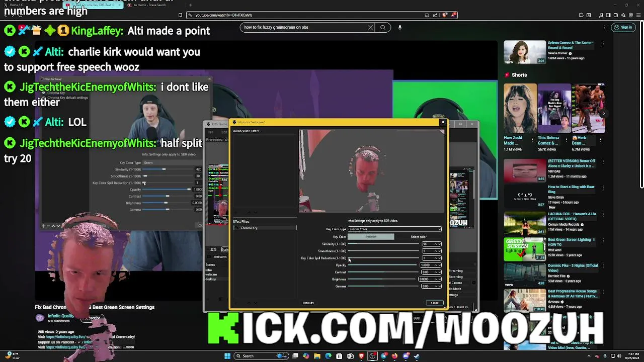Image resolution: width=644 pixels, height=362 pixels.
Task: Open the 'How Zedd Made' short
Action: 520,109
